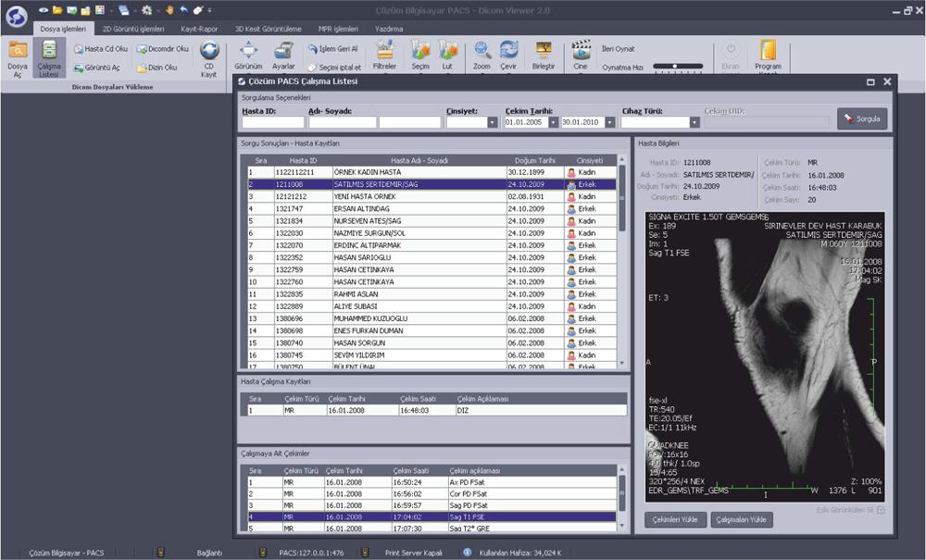This screenshot has height=560, width=926.
Task: Switch to Dosya işlemleri tab
Action: coord(63,29)
